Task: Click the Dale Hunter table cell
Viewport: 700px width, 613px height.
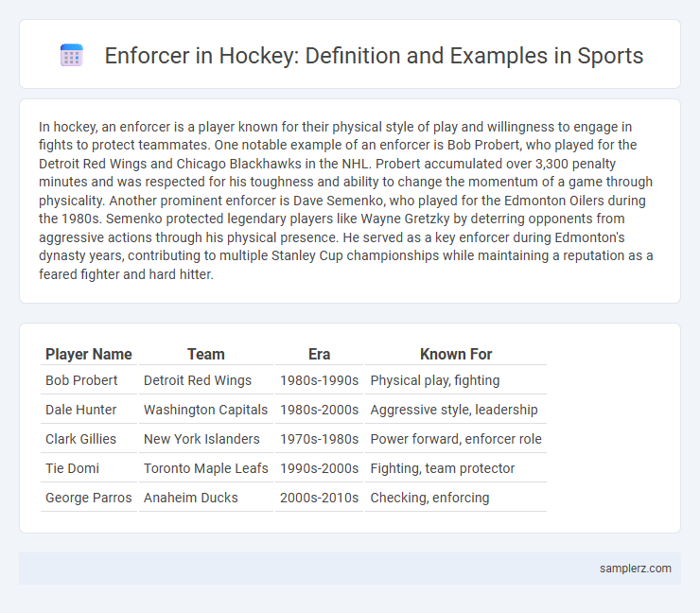Action: (89, 410)
